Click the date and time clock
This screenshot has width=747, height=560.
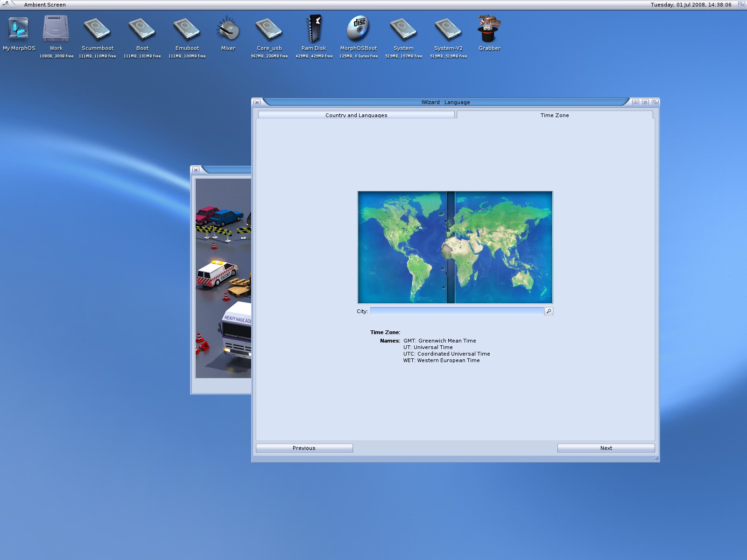coord(691,5)
